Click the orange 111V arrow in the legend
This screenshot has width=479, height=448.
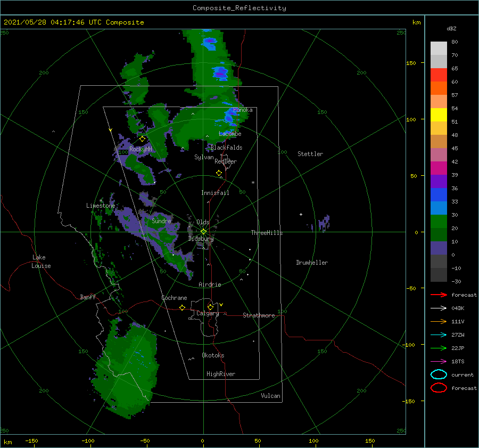pos(439,321)
